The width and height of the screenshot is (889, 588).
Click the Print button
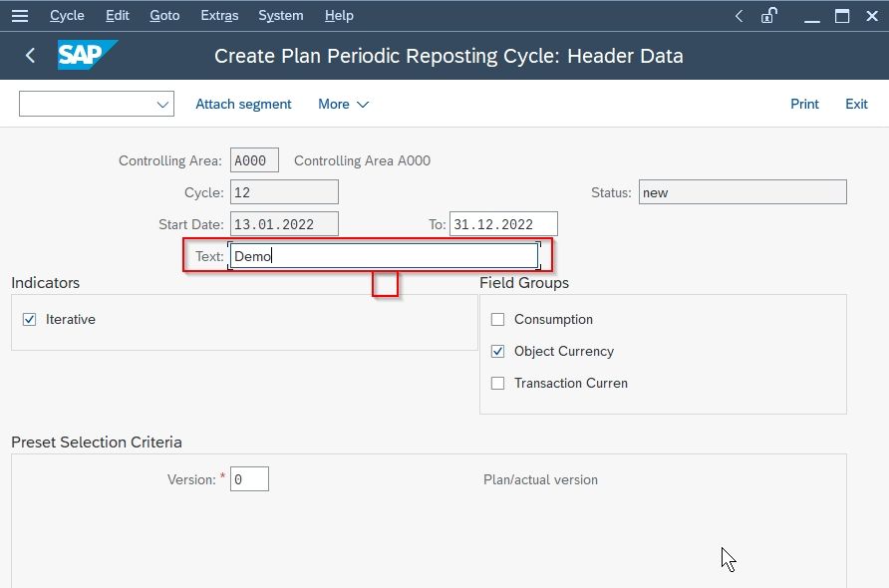point(804,105)
